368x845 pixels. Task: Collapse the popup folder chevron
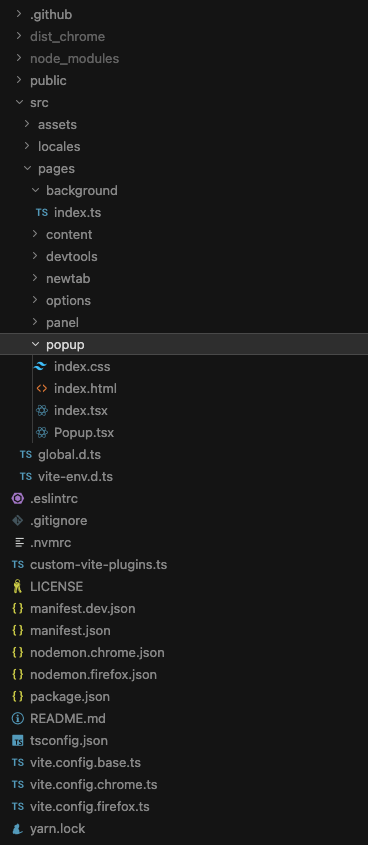tap(36, 344)
